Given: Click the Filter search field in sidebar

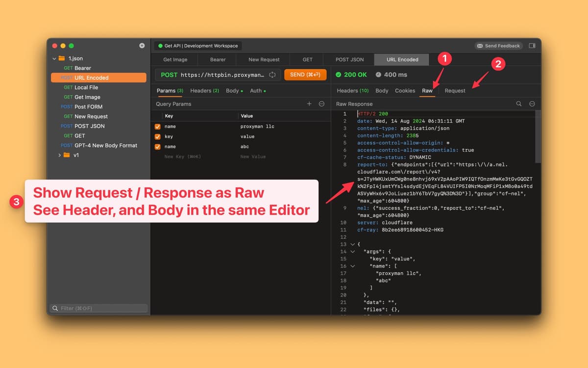Looking at the screenshot, I should (99, 308).
